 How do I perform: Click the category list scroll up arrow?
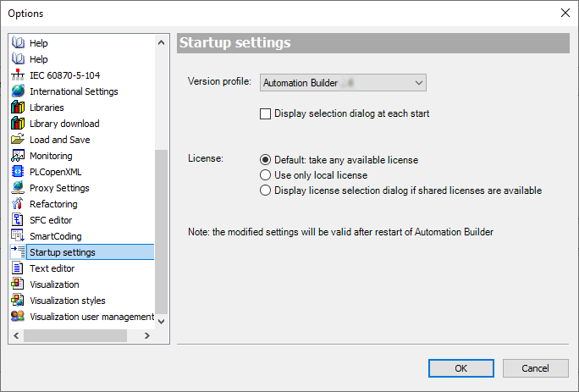161,42
